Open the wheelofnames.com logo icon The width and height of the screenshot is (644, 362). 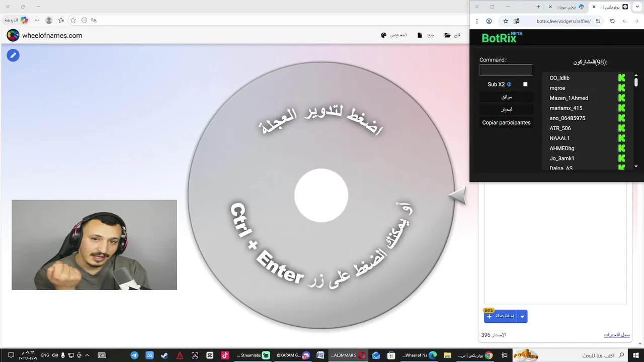(x=13, y=35)
